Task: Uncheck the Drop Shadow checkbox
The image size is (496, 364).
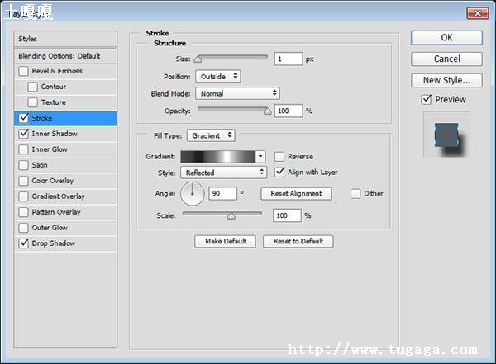Action: pyautogui.click(x=24, y=243)
